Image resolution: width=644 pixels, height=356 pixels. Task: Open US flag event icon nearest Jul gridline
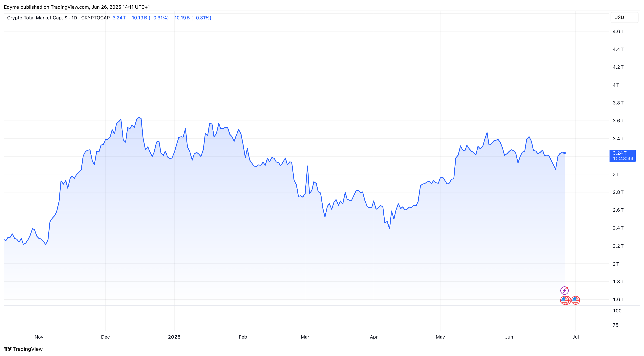(576, 300)
